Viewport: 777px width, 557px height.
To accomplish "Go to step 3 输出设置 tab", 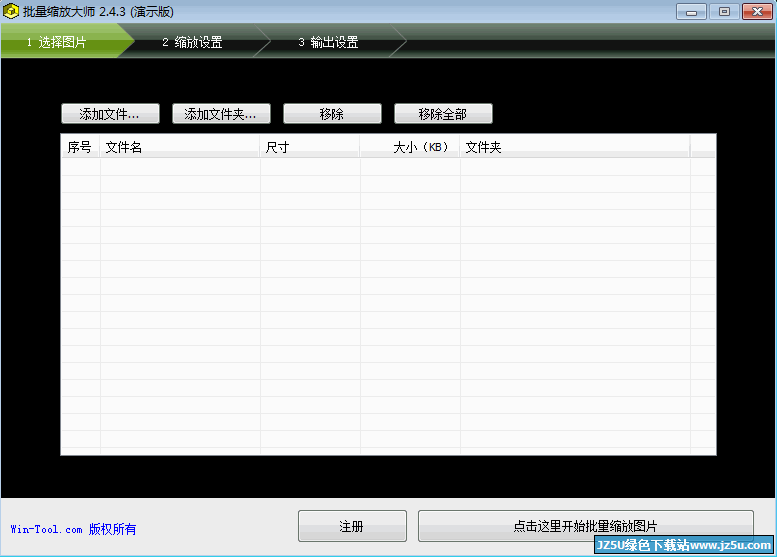I will tap(329, 42).
